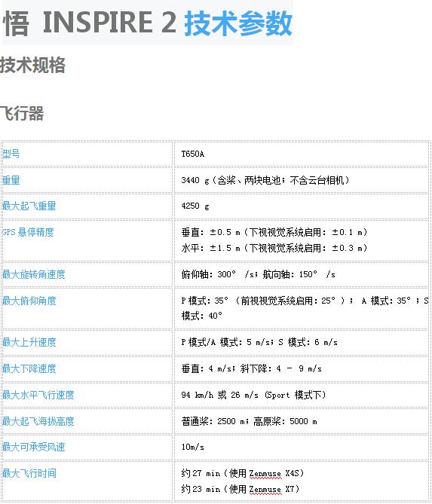Select the 最大飞行时间 label

pos(29,473)
